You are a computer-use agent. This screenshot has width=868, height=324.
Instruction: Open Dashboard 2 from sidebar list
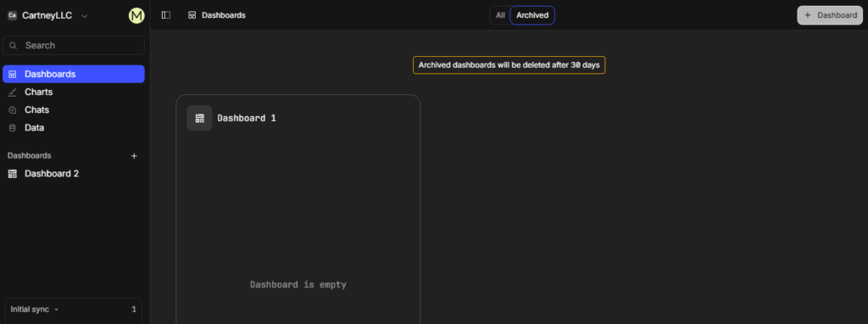74,174
